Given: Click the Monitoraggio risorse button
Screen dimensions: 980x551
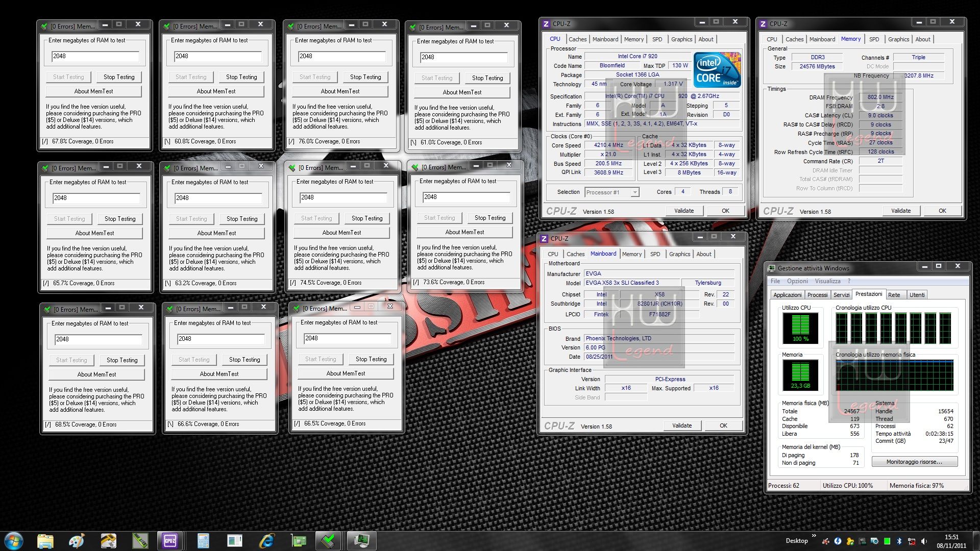Looking at the screenshot, I should tap(914, 462).
